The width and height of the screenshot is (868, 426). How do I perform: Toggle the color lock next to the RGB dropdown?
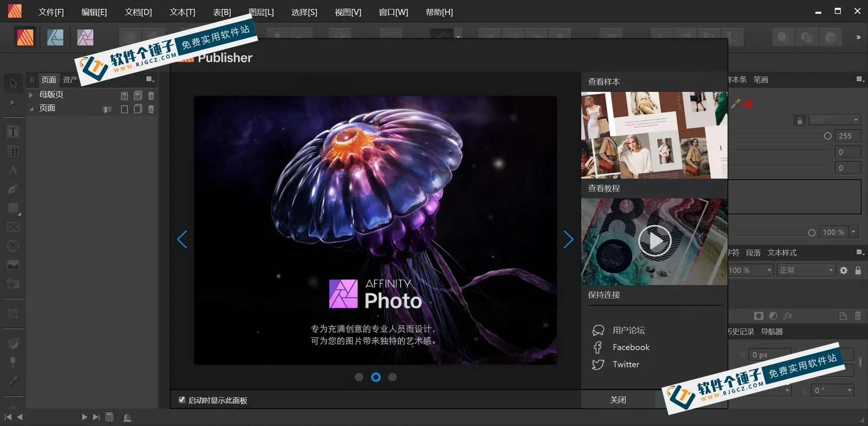click(799, 120)
